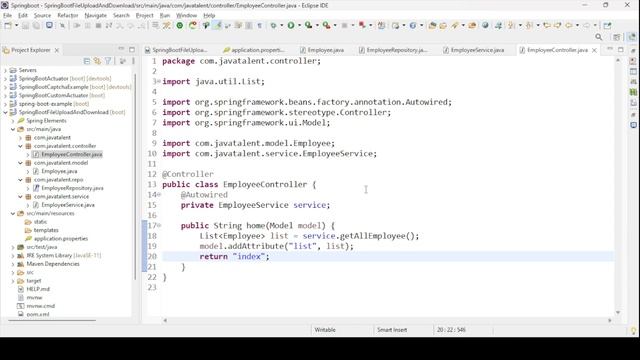Click the Project Explorer horizontal scrollbar
Viewport: 640px width, 360px height.
pyautogui.click(x=52, y=320)
